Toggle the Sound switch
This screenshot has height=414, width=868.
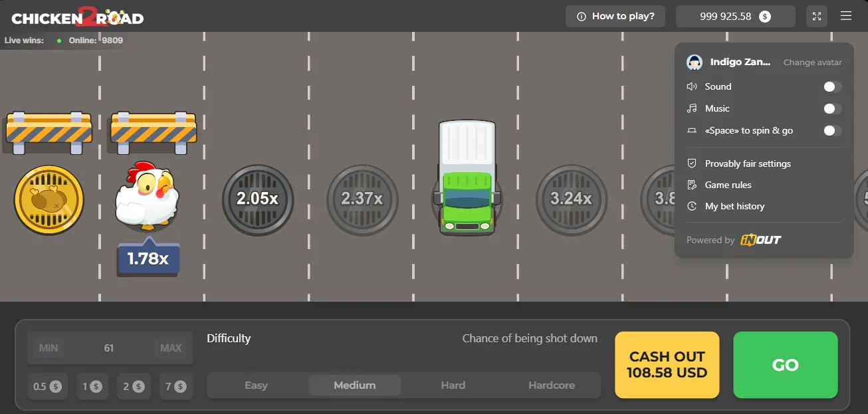pos(832,86)
